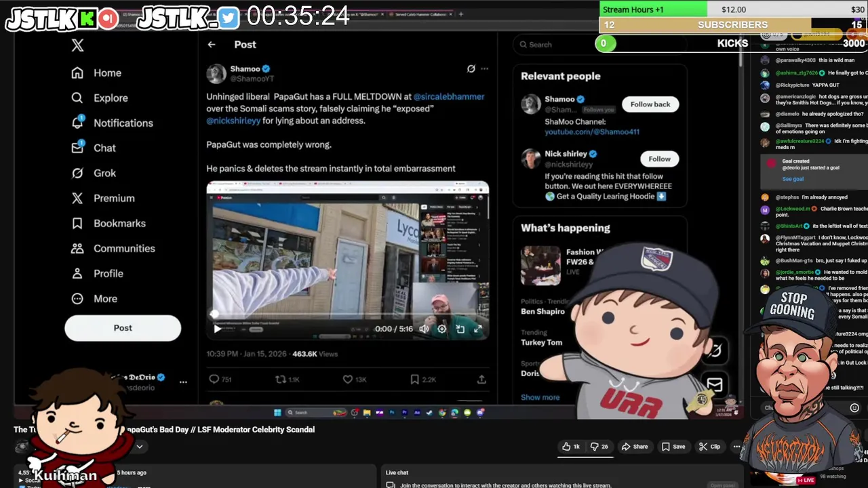The width and height of the screenshot is (868, 488).
Task: Open File Explorer from taskbar
Action: pos(367,413)
